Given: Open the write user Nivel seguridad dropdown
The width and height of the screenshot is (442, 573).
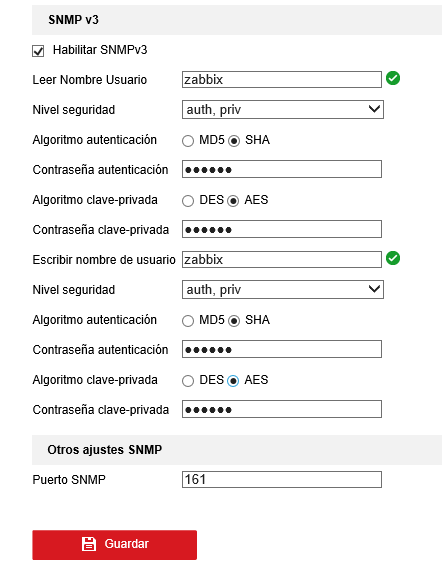Looking at the screenshot, I should click(x=283, y=290).
